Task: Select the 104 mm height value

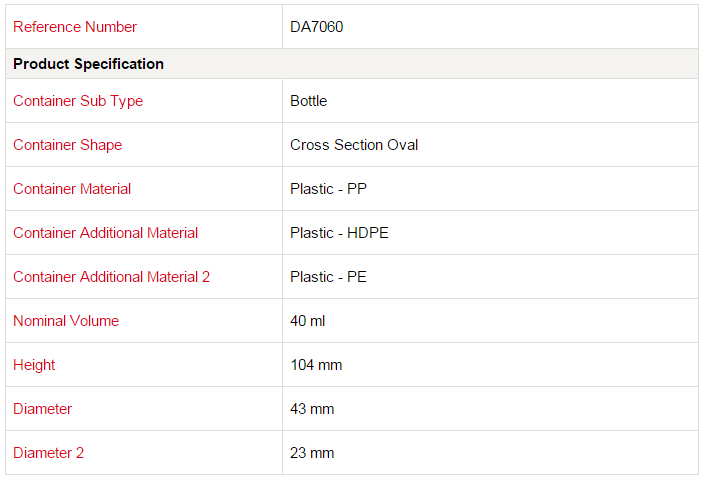Action: 316,365
